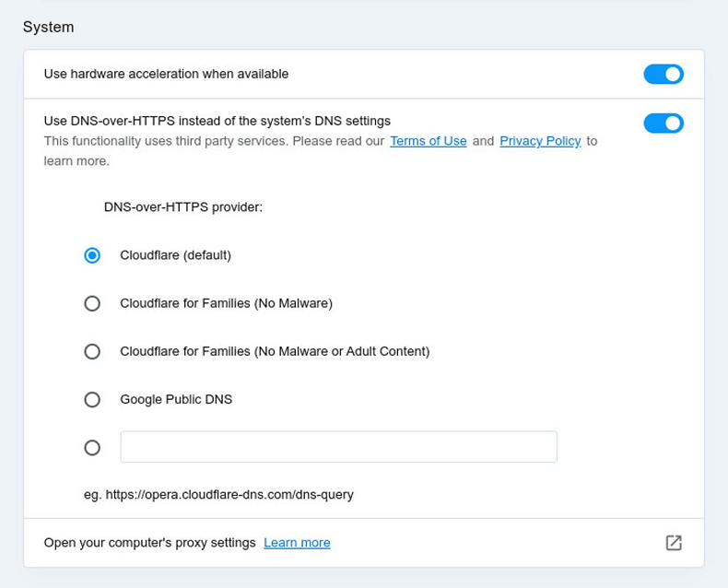Viewport: 728px width, 588px height.
Task: Open the Privacy Policy link
Action: 540,141
